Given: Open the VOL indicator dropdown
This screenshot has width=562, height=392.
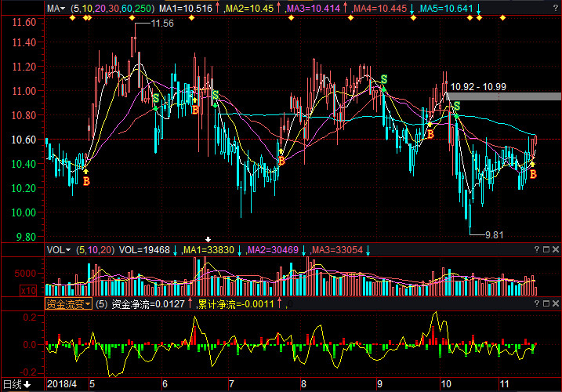Looking at the screenshot, I should (58, 250).
